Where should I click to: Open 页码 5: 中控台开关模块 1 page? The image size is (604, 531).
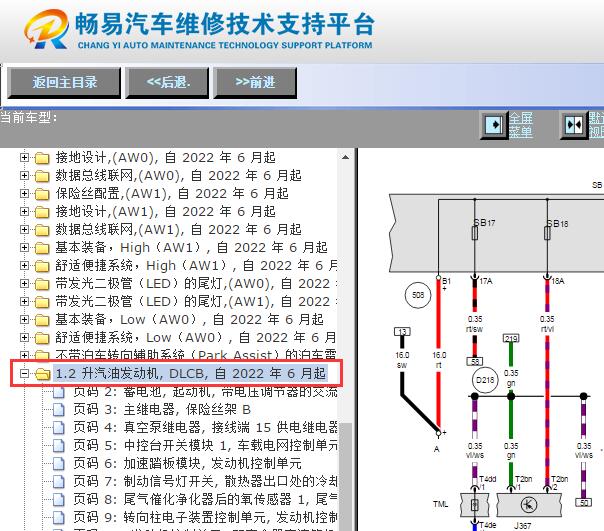[x=205, y=445]
